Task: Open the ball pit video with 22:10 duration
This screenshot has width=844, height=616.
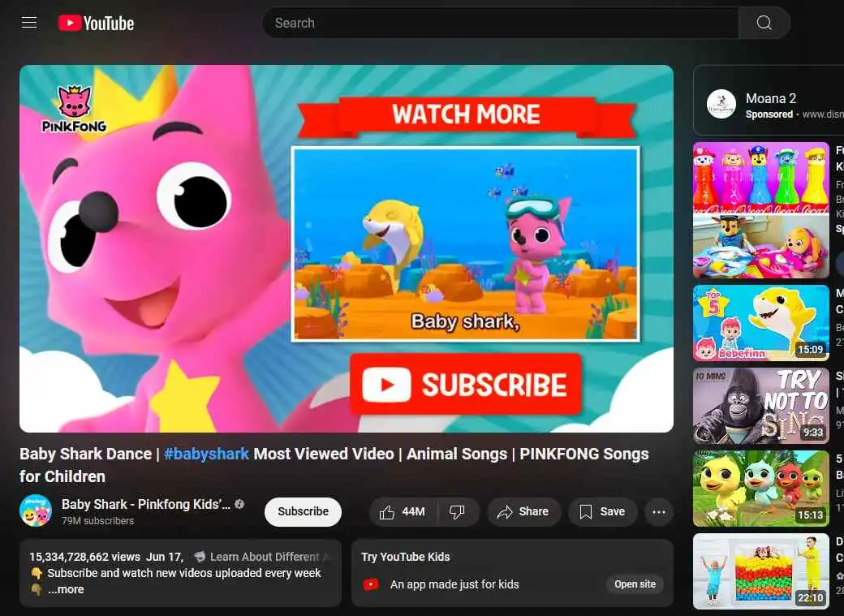Action: 760,571
